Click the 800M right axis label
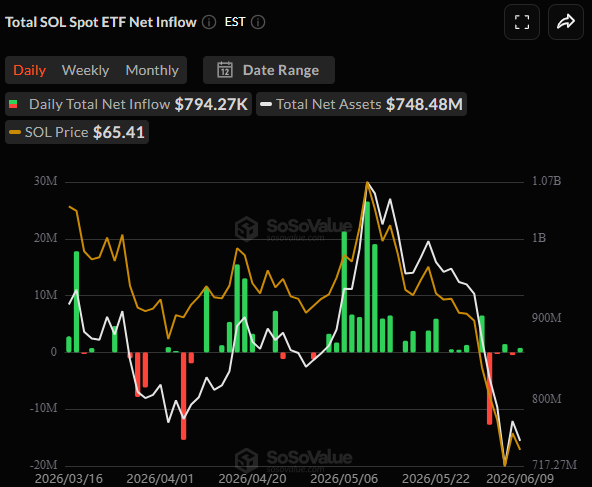This screenshot has width=592, height=487. click(547, 399)
